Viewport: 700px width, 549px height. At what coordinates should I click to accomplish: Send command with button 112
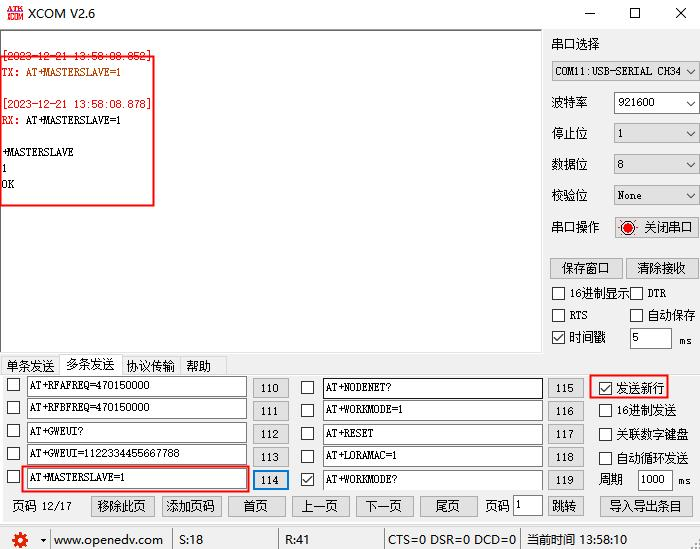tap(271, 434)
